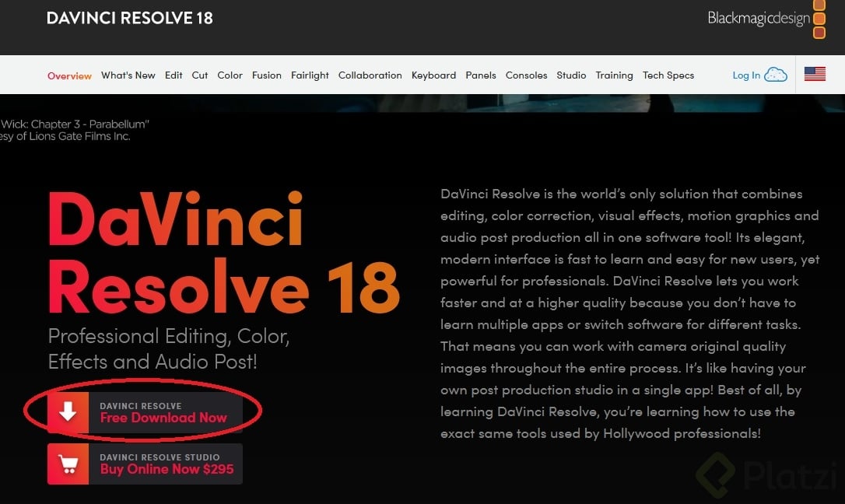Click the shopping cart icon
The width and height of the screenshot is (845, 504).
[68, 464]
